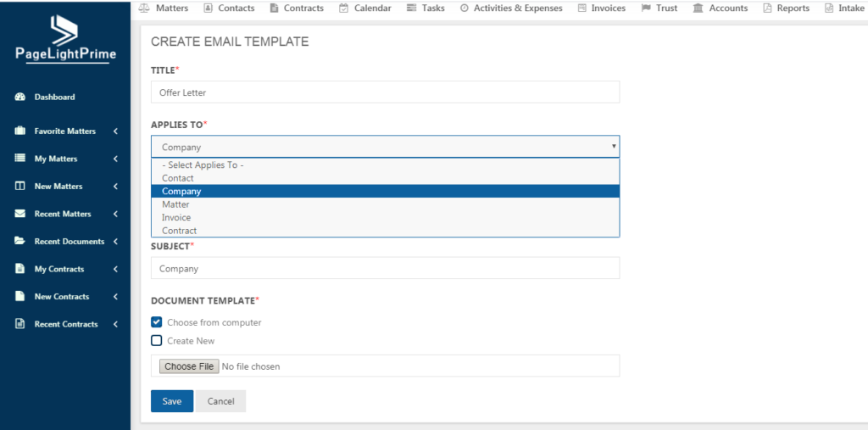Screen dimensions: 868x430
Task: Click the PageLightPrime logo
Action: [65, 39]
